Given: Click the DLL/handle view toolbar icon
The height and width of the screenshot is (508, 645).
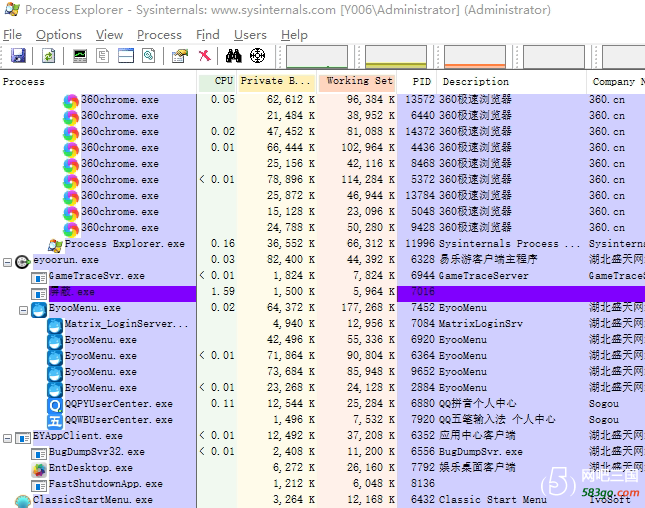Looking at the screenshot, I should pos(149,56).
